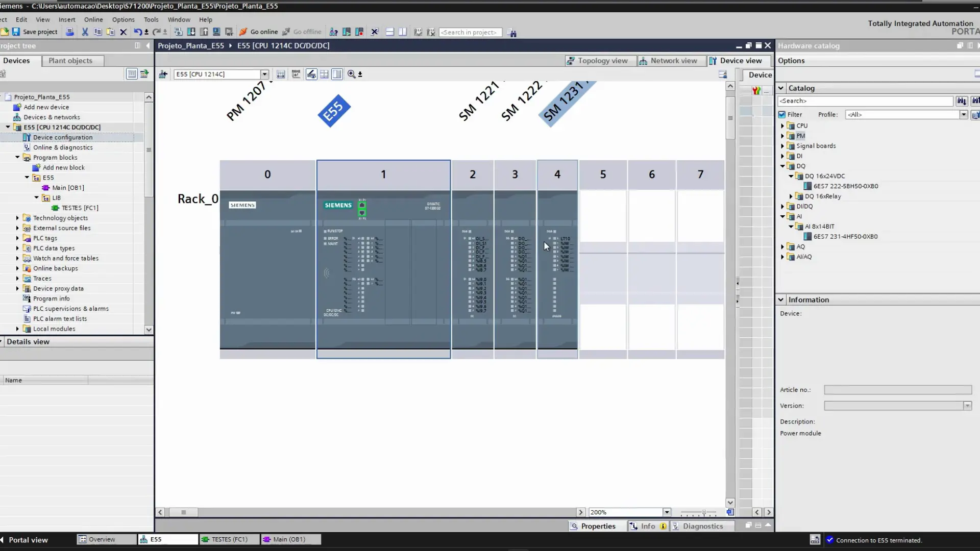Click the Portal view button
The height and width of the screenshot is (551, 980).
(26, 540)
